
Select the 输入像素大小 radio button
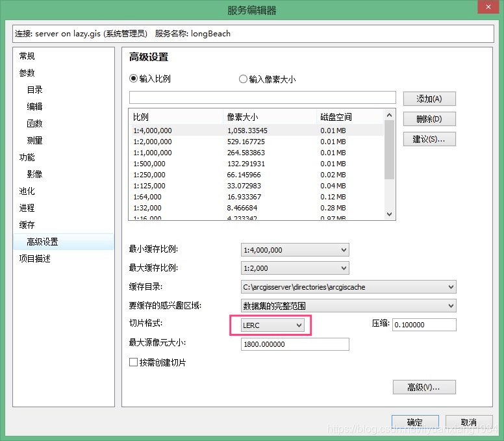tap(243, 79)
